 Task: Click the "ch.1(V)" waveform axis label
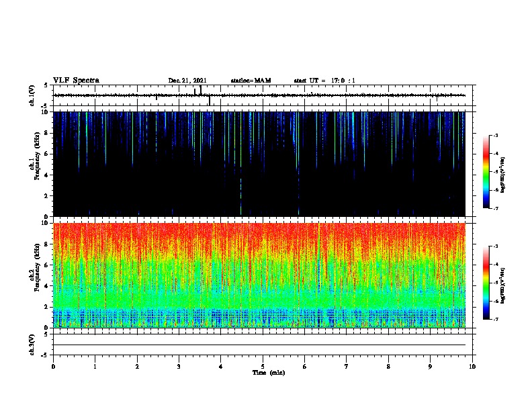point(32,95)
